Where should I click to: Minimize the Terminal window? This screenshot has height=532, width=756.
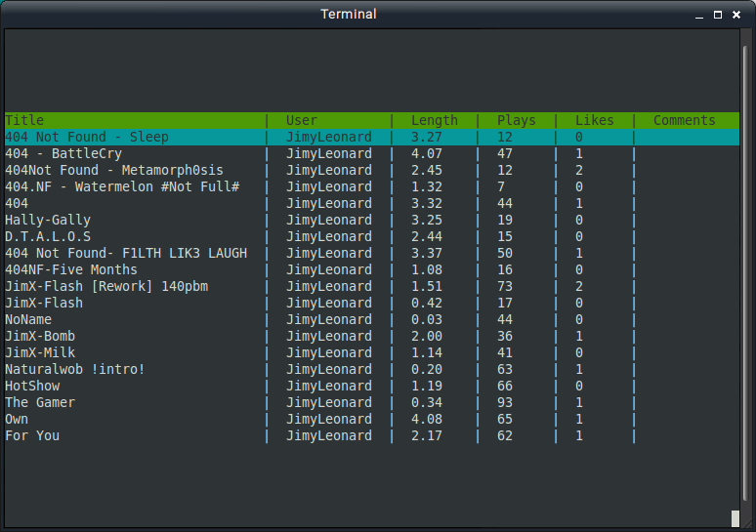pos(699,15)
